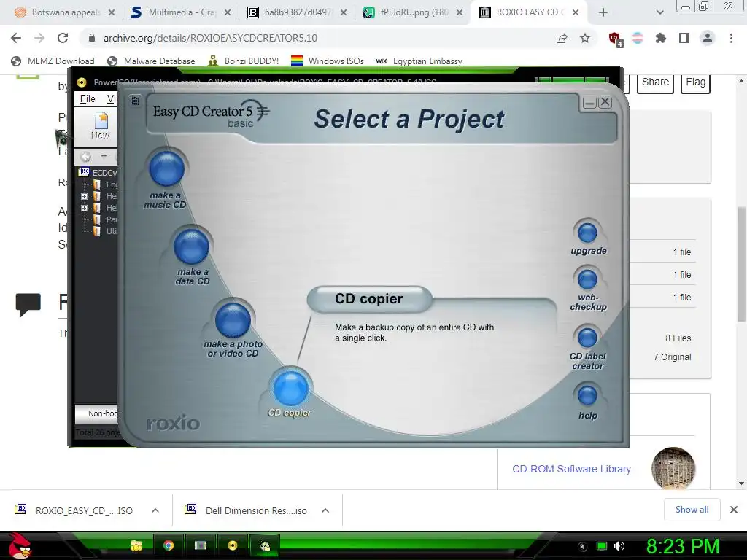
Task: Expand the first Hel folder in PowerISO tree
Action: [85, 196]
